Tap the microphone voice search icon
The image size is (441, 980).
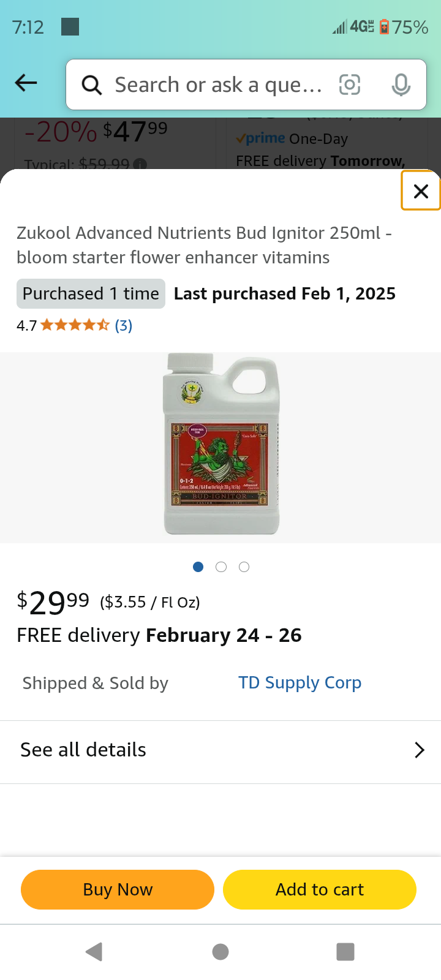point(401,85)
